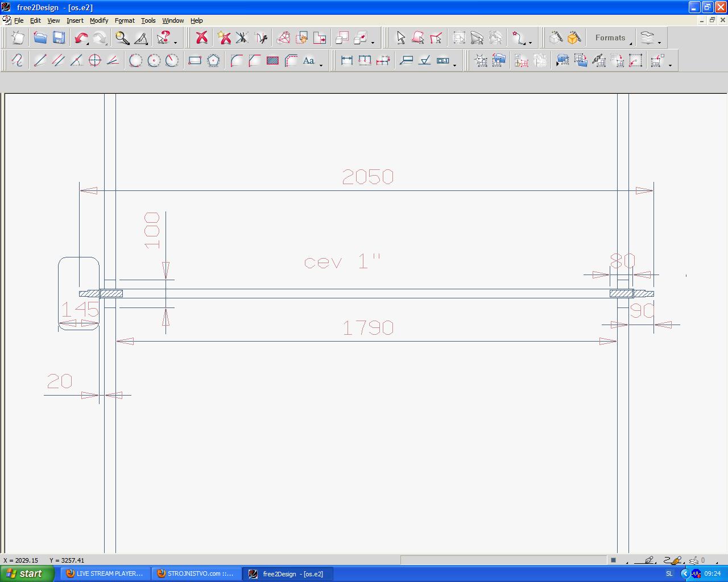
Task: Choose the linear dimension tool
Action: tap(346, 60)
